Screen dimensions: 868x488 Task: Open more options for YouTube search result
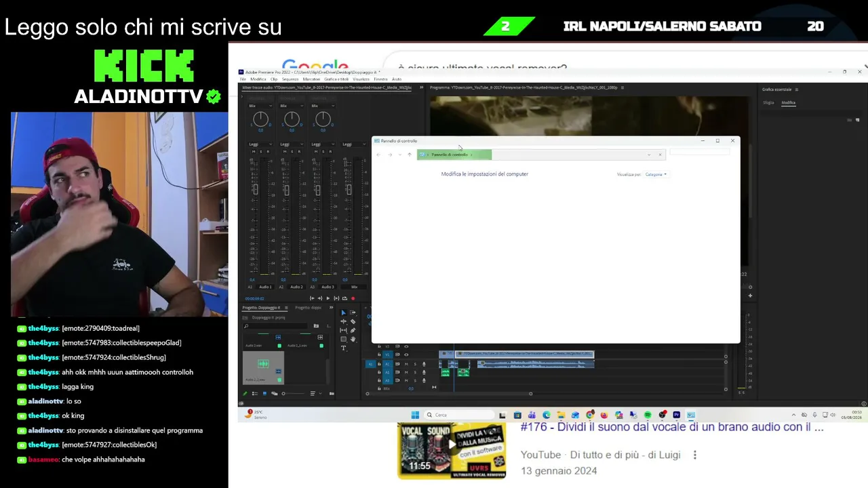[x=695, y=455]
